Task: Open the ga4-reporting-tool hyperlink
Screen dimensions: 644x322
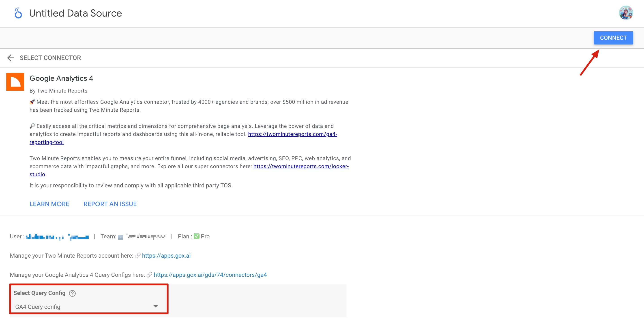Action: (x=292, y=134)
